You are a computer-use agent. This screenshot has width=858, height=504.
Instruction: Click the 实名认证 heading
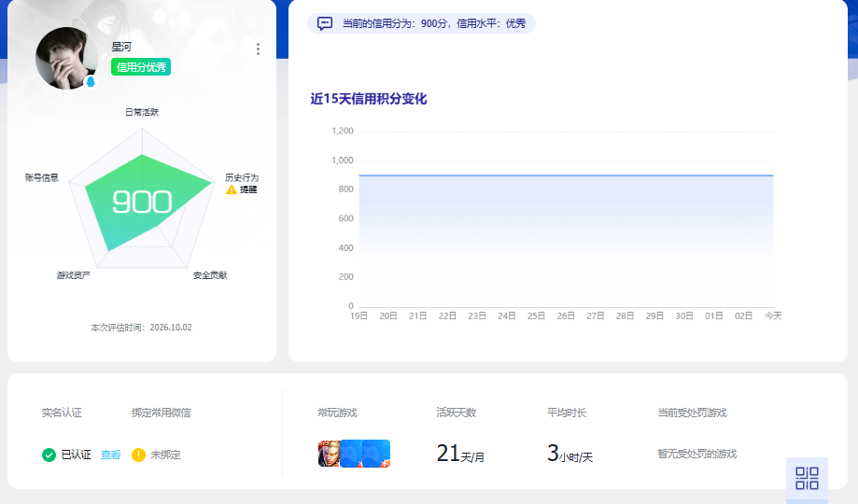tap(62, 413)
